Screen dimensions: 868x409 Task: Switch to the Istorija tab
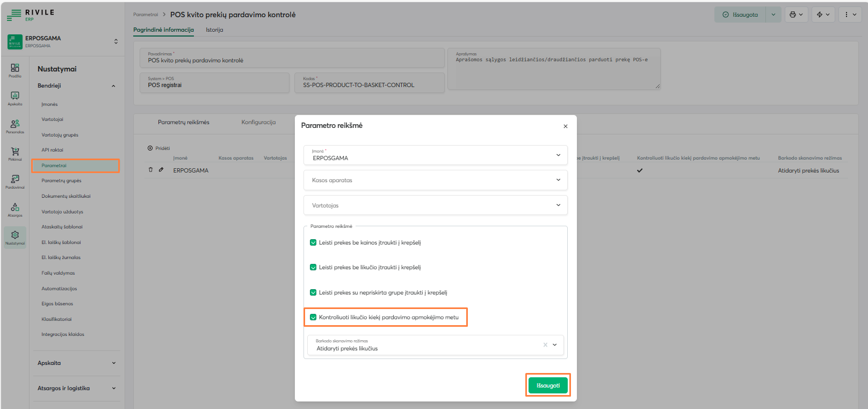click(x=214, y=30)
